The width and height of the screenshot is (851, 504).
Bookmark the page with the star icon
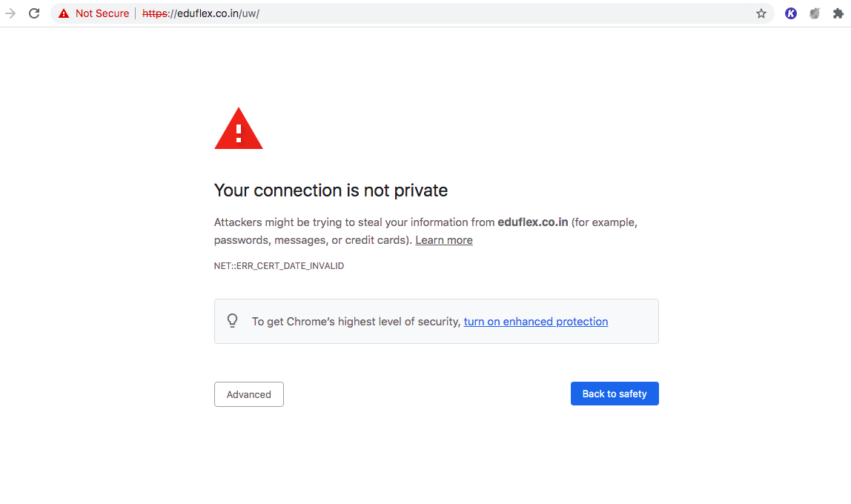[x=761, y=13]
